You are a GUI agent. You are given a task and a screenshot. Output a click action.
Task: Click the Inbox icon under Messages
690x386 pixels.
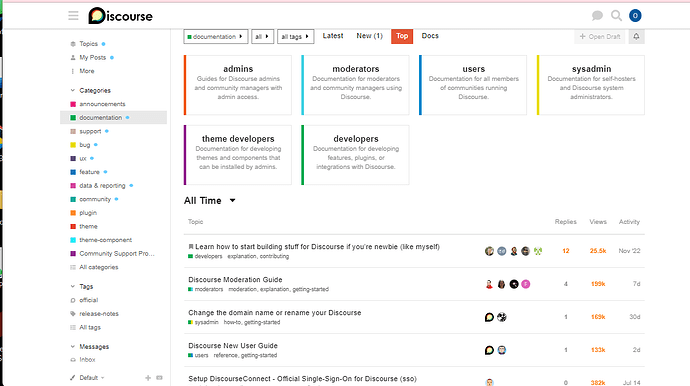point(73,360)
